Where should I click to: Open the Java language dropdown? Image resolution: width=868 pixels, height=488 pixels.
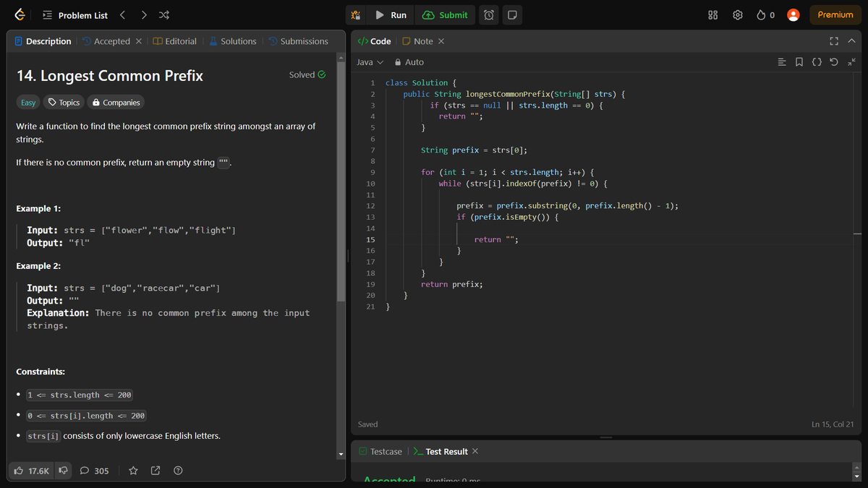[x=370, y=62]
